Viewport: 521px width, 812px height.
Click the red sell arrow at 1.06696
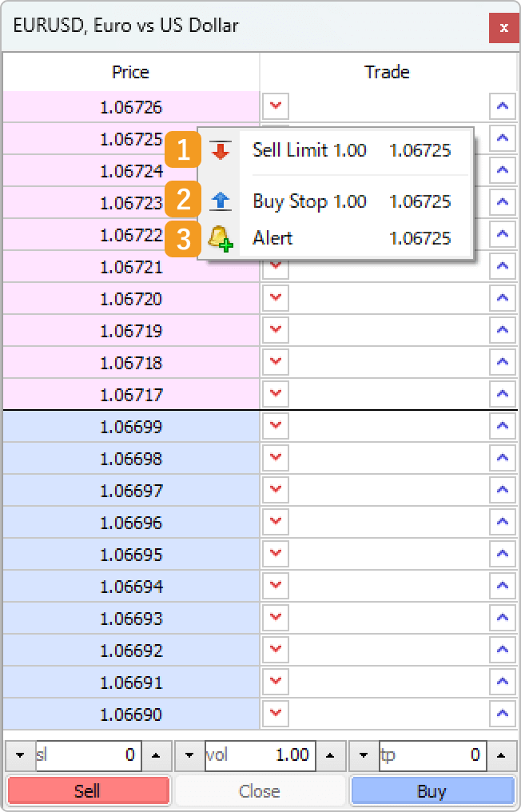[276, 522]
